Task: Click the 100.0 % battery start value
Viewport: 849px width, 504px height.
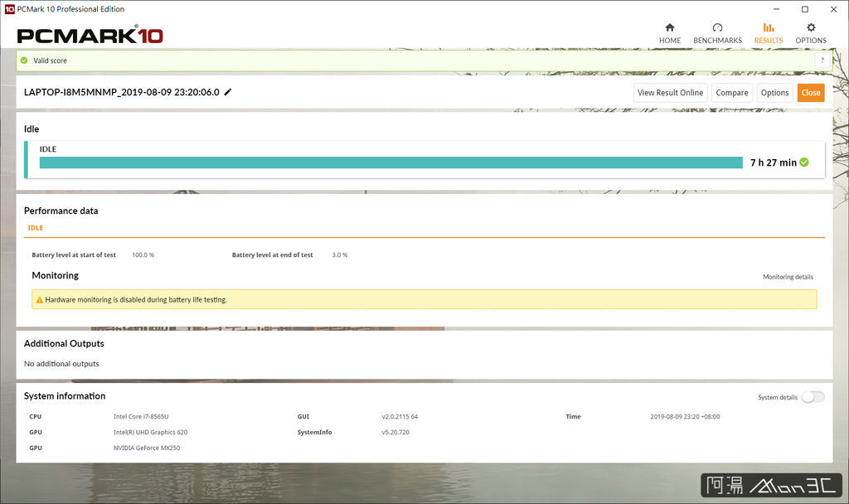Action: 143,255
